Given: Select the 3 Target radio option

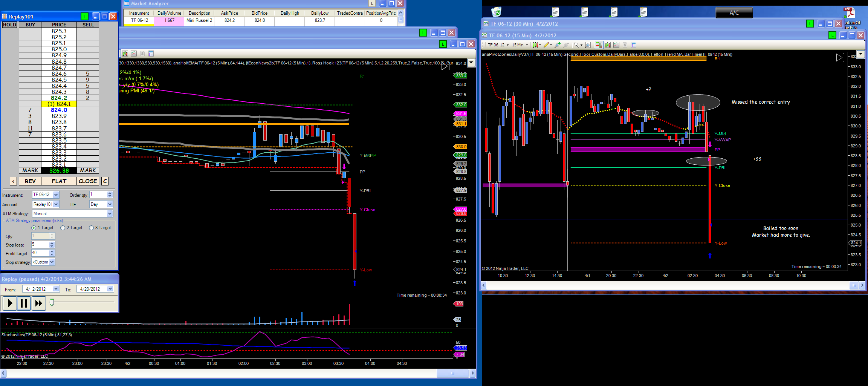Looking at the screenshot, I should click(x=100, y=228).
